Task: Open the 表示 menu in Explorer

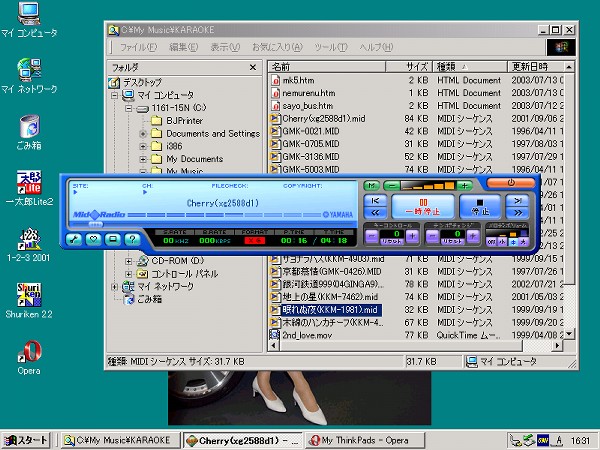Action: click(225, 47)
